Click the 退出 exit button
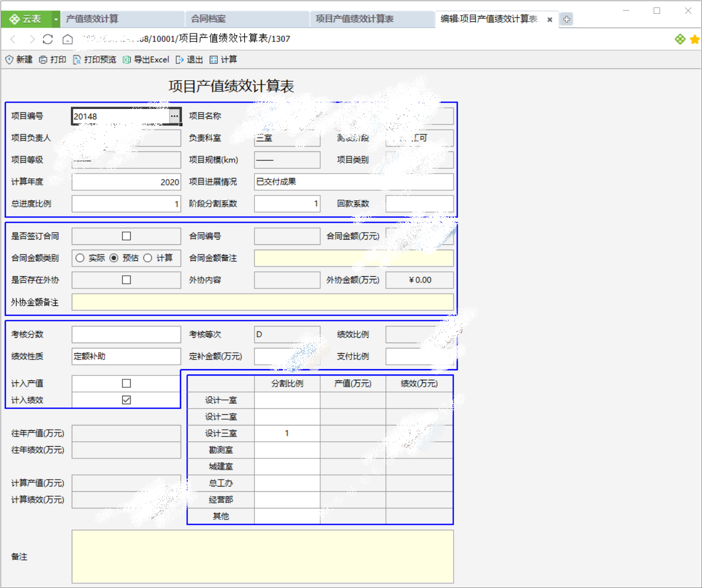This screenshot has height=588, width=702. [x=190, y=59]
